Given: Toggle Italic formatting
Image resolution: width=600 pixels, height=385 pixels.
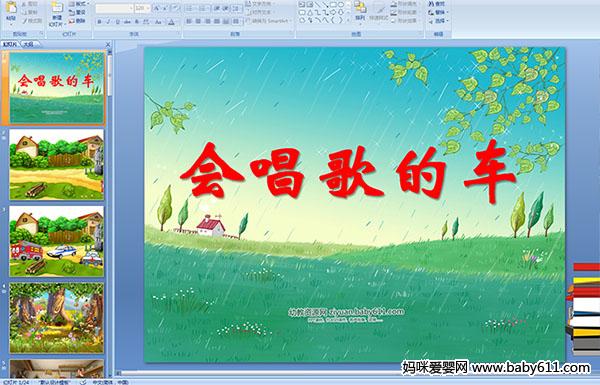Looking at the screenshot, I should (x=108, y=22).
